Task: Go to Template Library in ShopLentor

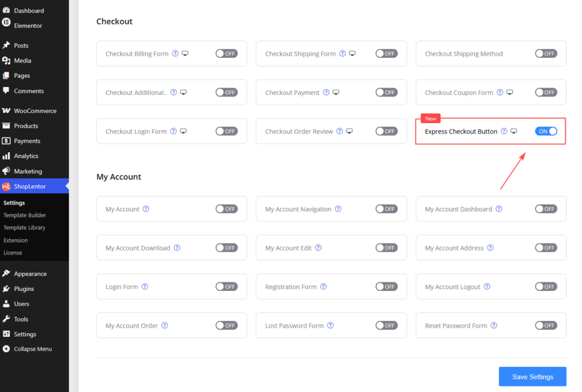Action: tap(24, 228)
